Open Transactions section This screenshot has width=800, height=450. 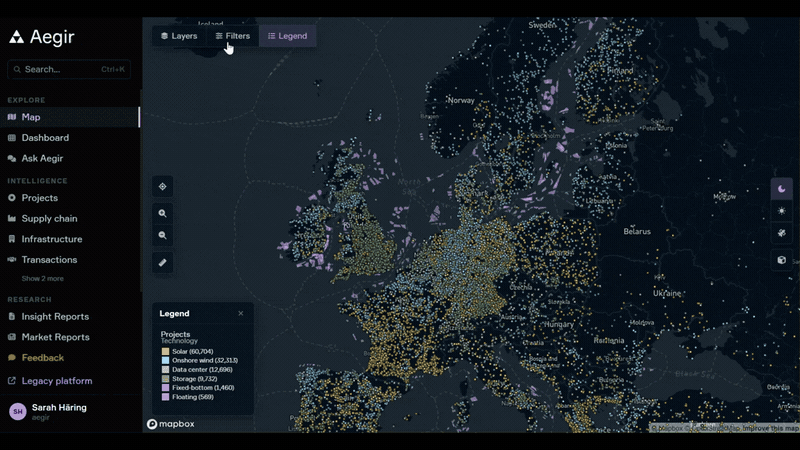coord(49,260)
